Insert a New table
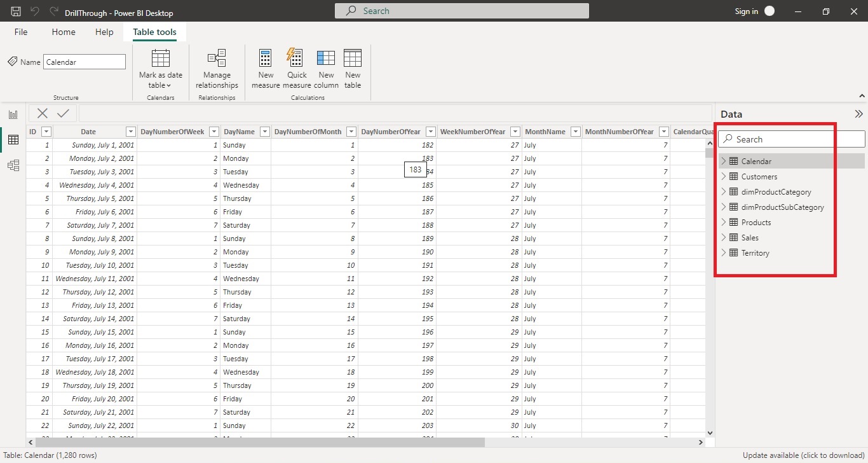This screenshot has width=868, height=463. tap(352, 68)
